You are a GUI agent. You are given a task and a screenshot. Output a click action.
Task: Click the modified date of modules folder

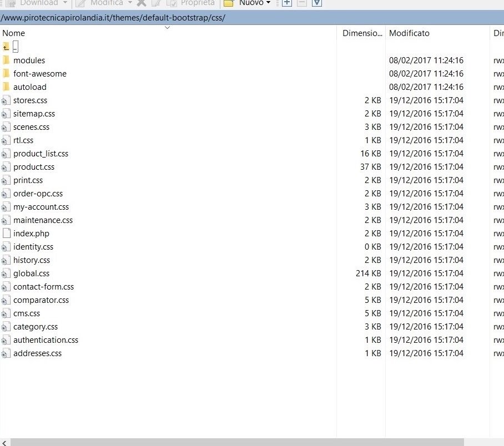426,60
